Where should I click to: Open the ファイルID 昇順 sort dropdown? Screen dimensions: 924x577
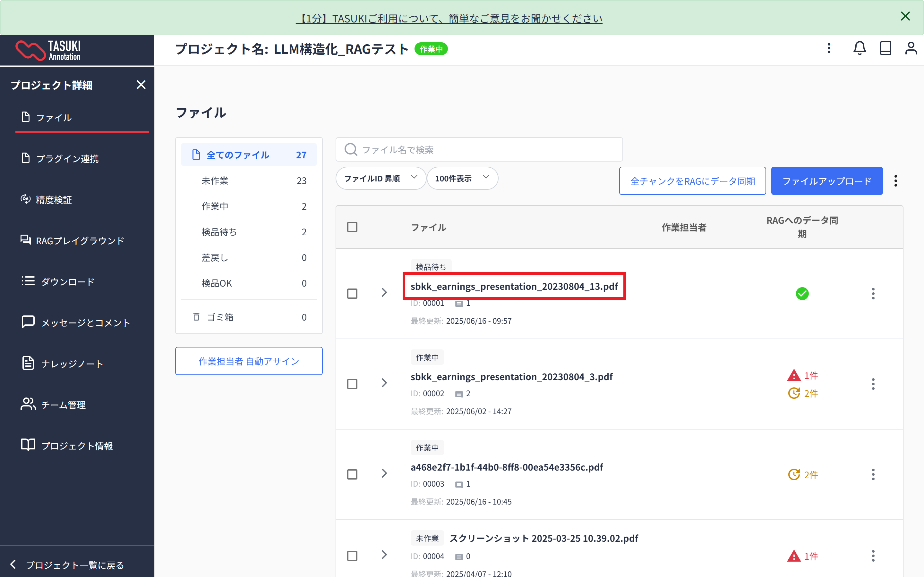[x=380, y=178]
